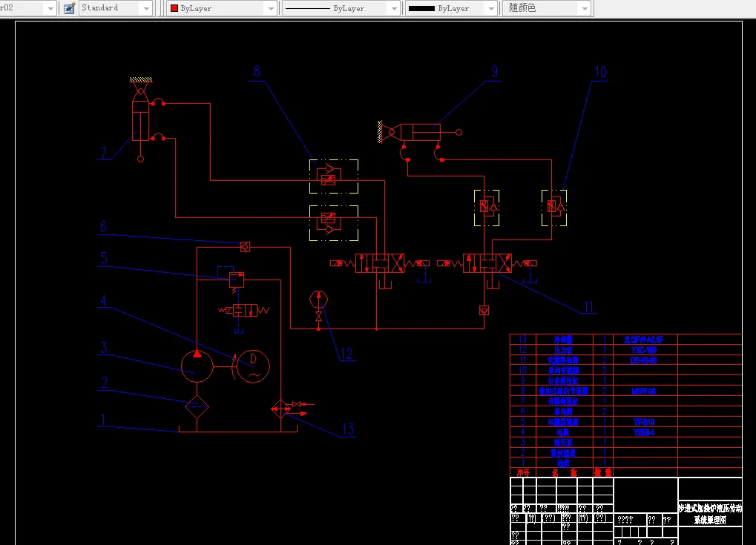Select the yellow-boxed throttle valve at callout 10
Screen dimensions: 756x545
(554, 208)
